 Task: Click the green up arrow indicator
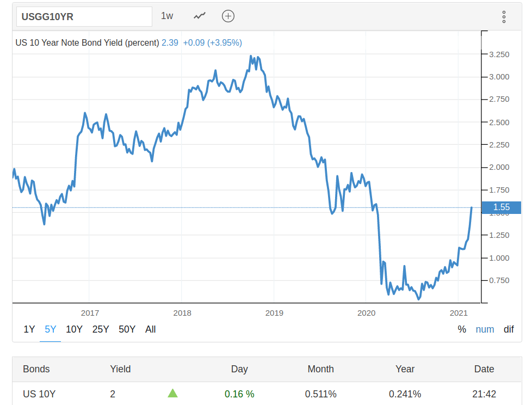(x=172, y=393)
